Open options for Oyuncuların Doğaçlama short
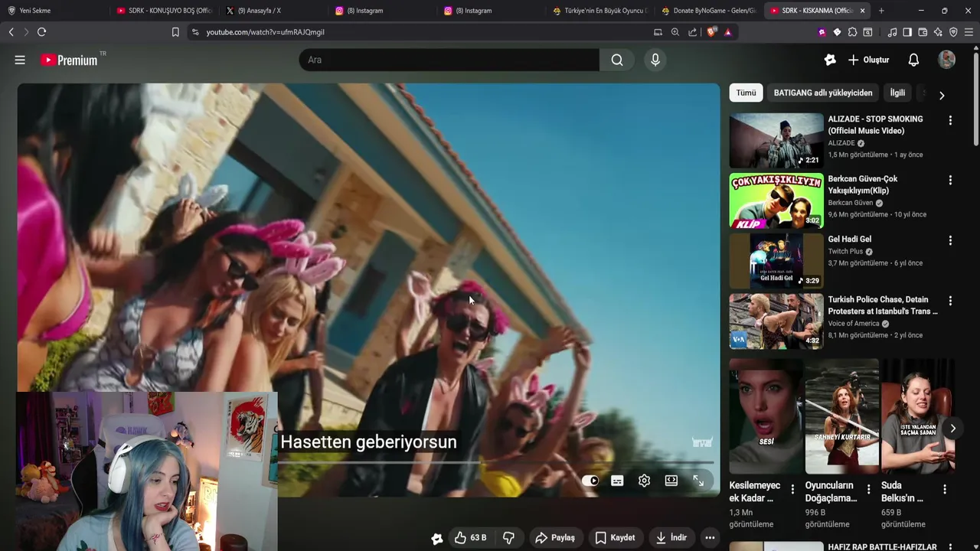 (x=868, y=489)
